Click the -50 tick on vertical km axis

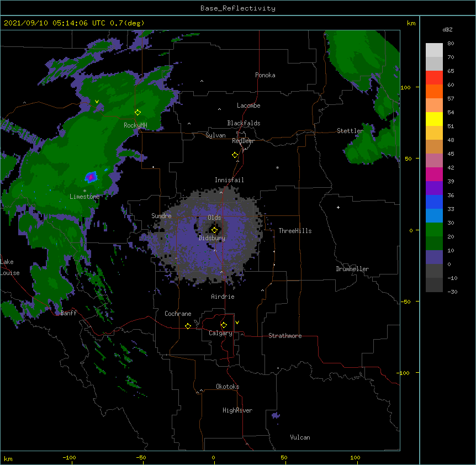point(405,302)
